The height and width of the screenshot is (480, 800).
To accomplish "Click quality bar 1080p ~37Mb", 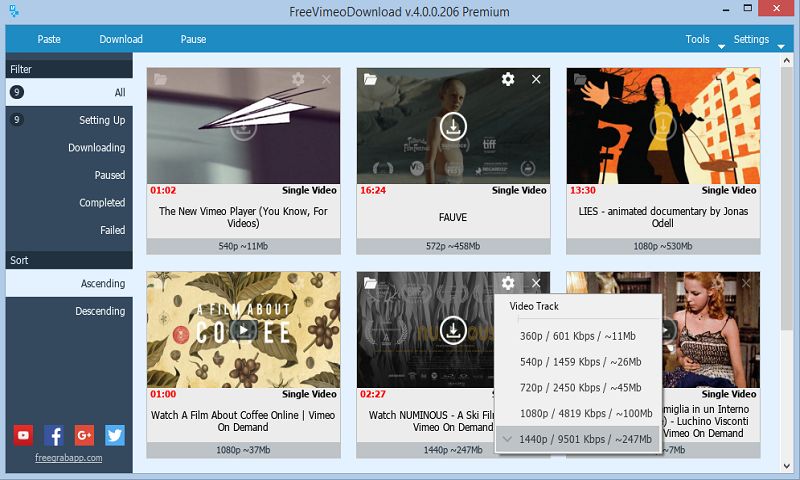I will tap(243, 450).
